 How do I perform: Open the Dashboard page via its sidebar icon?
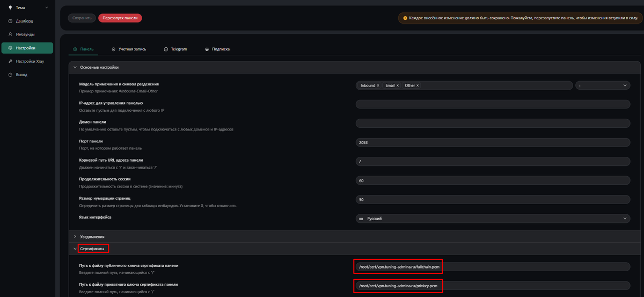coord(10,21)
